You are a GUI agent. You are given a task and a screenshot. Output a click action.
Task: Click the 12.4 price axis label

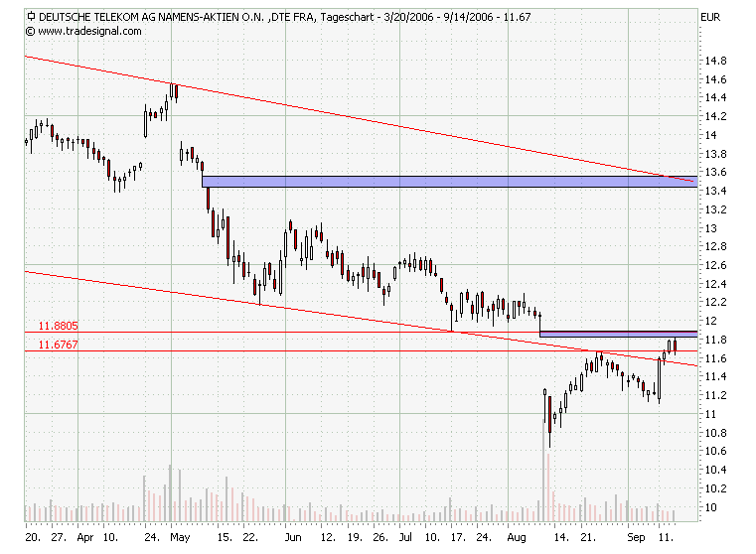point(715,284)
